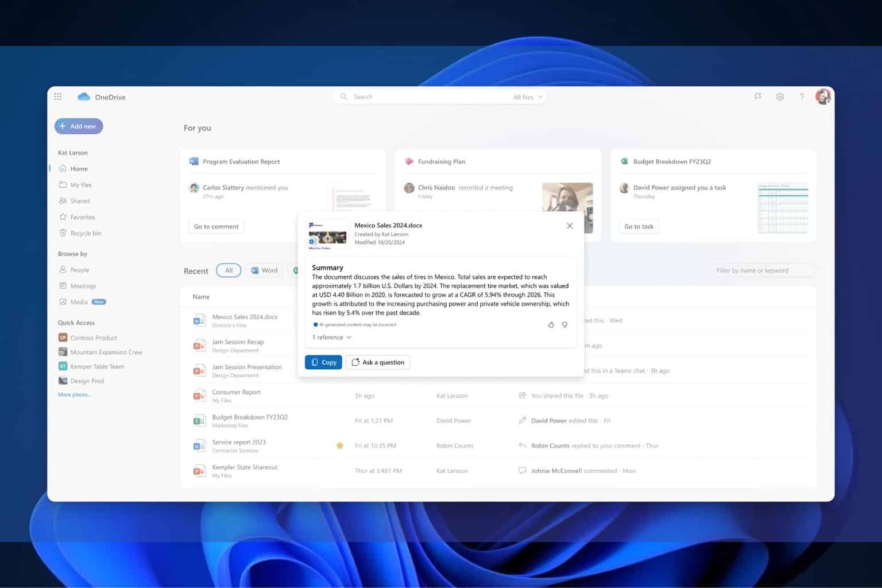Expand the 1 reference section
The image size is (882, 588).
pos(331,338)
